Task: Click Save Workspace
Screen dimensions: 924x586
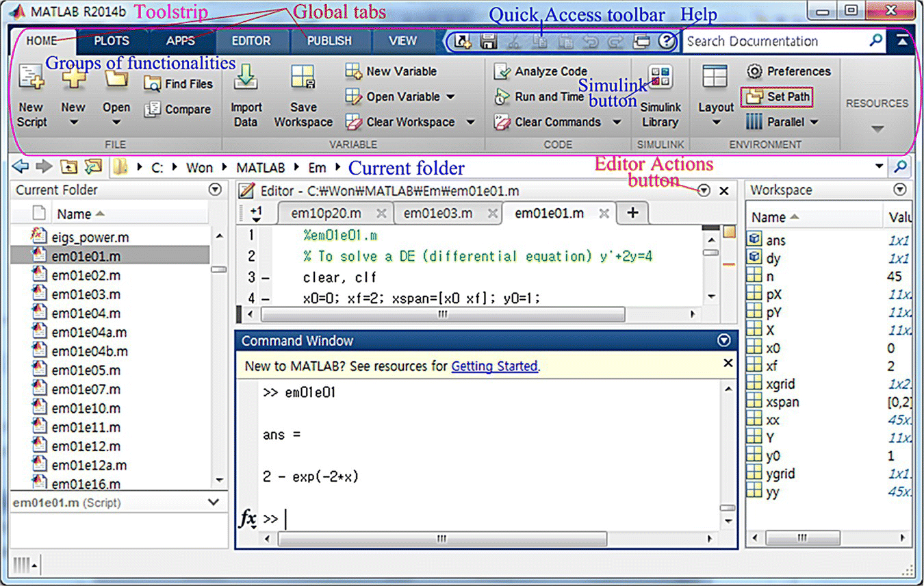Action: (x=303, y=96)
